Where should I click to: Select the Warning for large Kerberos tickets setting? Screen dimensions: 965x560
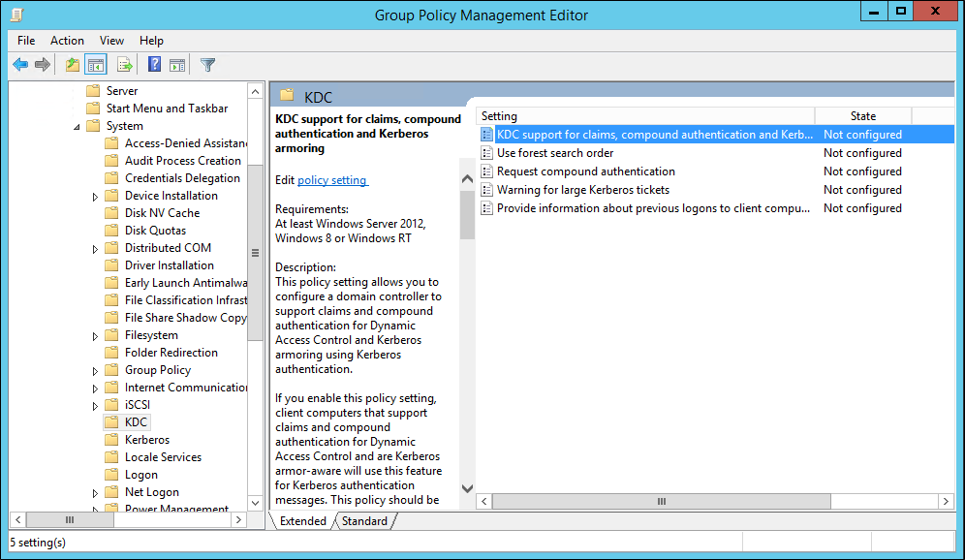point(570,189)
